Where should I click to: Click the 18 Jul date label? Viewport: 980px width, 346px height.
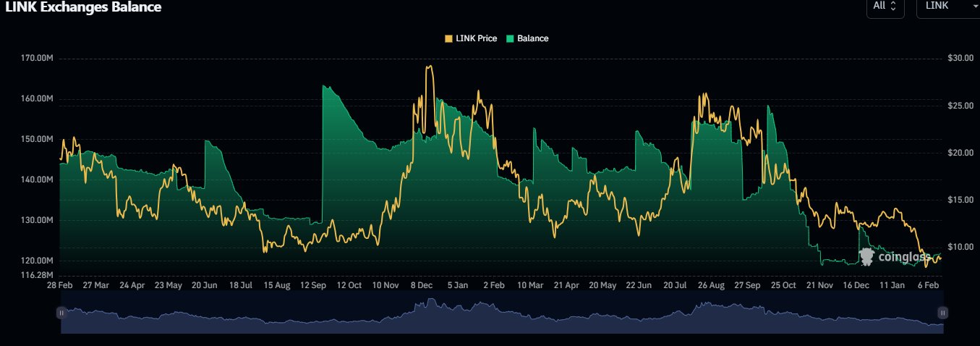[x=241, y=286]
